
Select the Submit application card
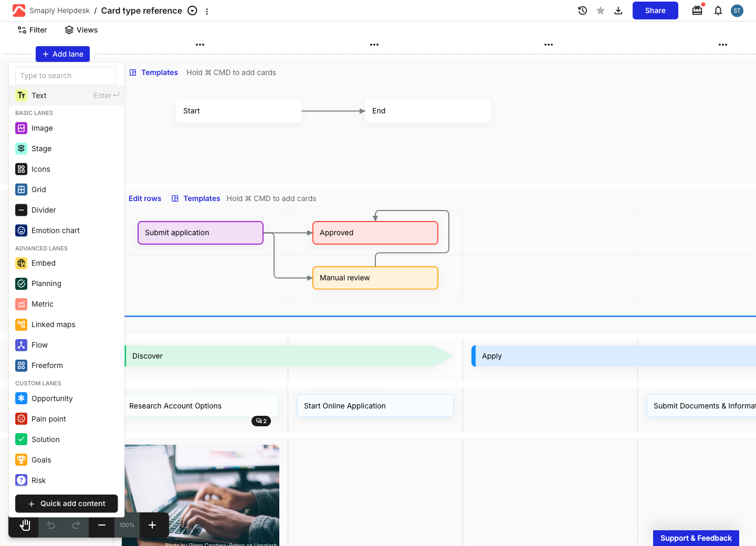click(201, 233)
